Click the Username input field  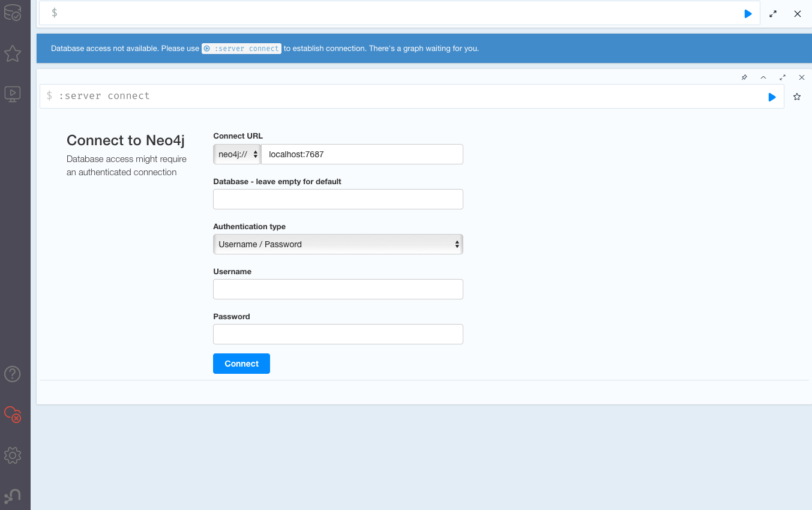coord(338,289)
